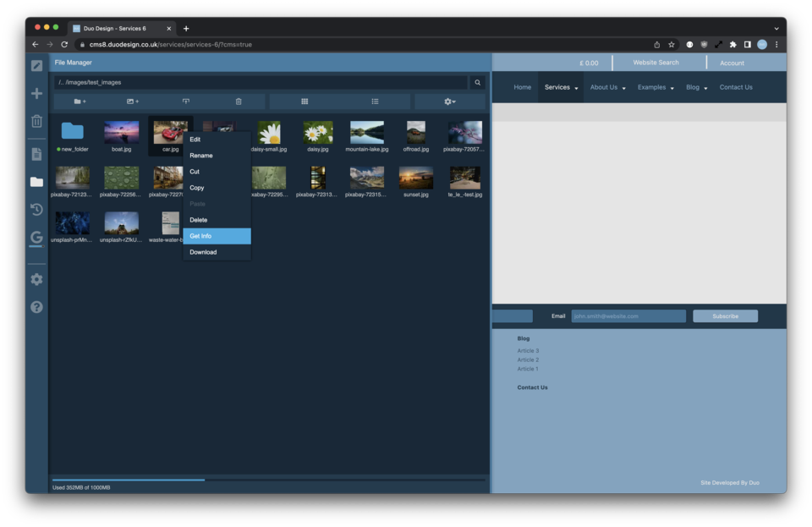Click the search magnifier beside the path
The width and height of the screenshot is (812, 527).
pyautogui.click(x=477, y=83)
